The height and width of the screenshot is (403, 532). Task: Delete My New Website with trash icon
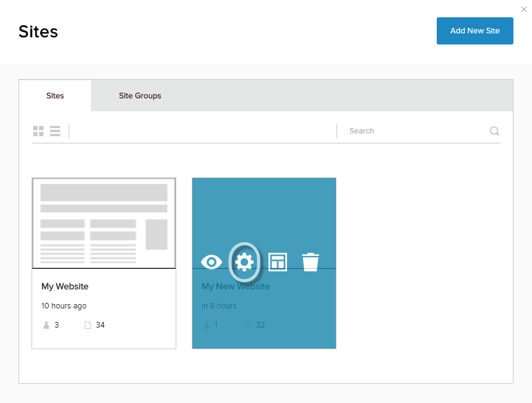click(x=311, y=262)
